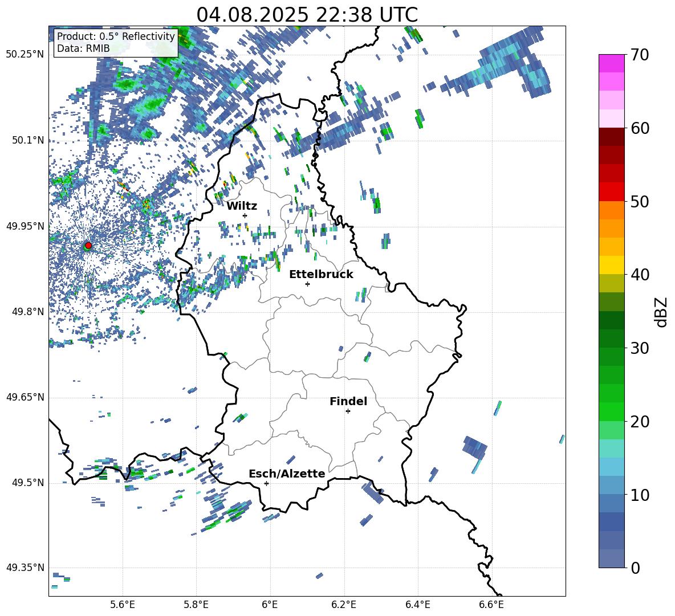Click the 50.25°N latitude label
675x616 pixels.
(25, 54)
